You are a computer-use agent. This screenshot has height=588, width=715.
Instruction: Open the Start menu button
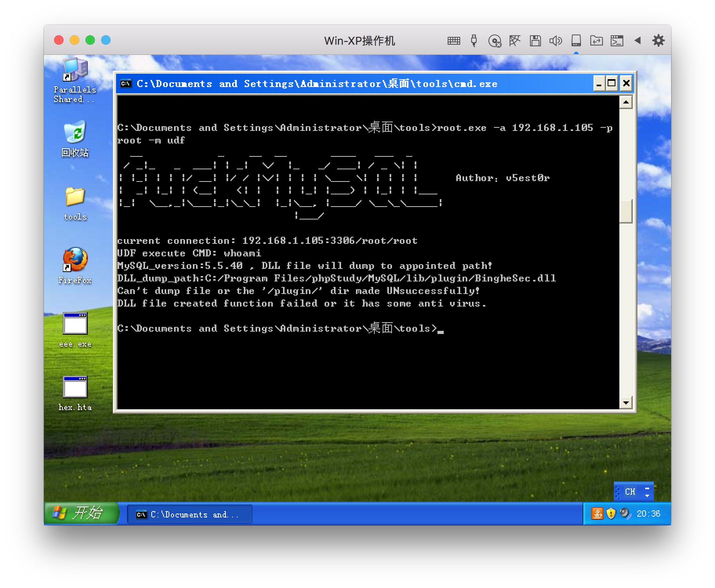[x=81, y=513]
